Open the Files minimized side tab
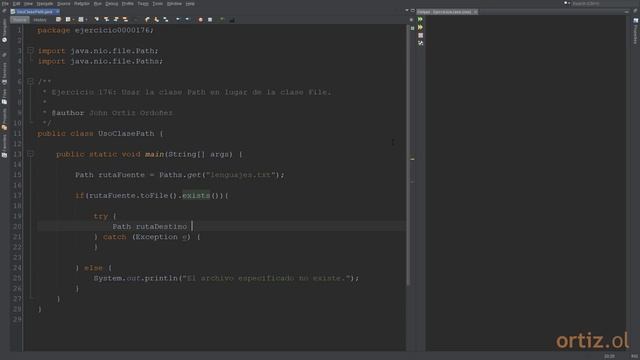Image resolution: width=640 pixels, height=360 pixels. (x=4, y=97)
